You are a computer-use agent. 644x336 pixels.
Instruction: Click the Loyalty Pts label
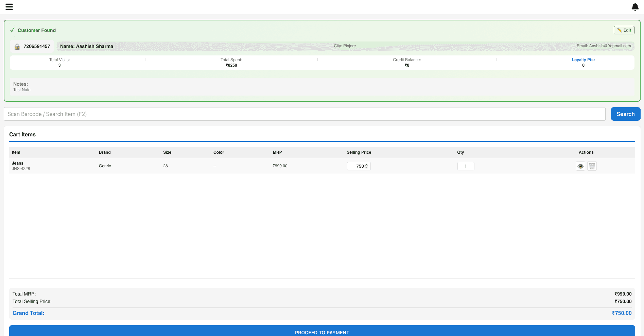(583, 60)
